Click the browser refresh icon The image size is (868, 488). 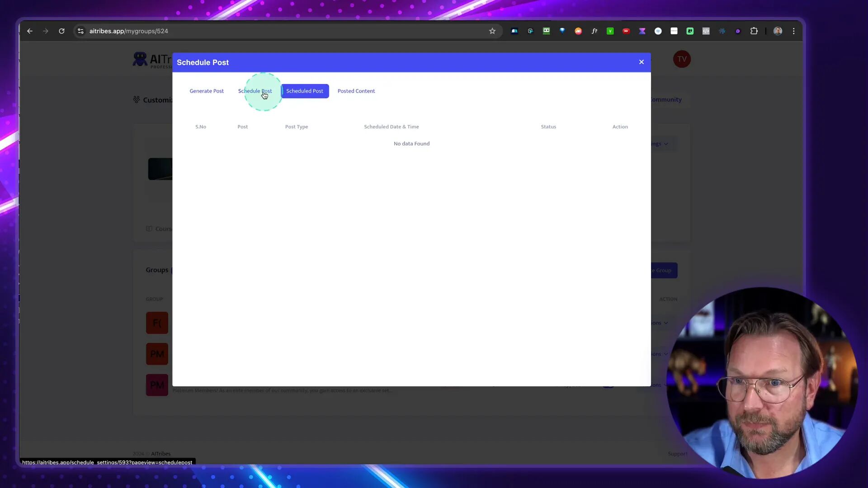coord(61,31)
